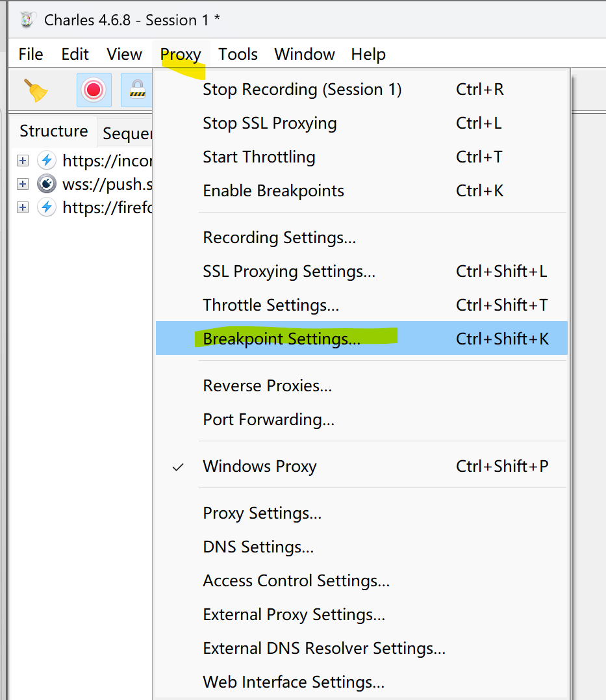Select Start Throttling menu item
This screenshot has width=606, height=700.
(362, 157)
